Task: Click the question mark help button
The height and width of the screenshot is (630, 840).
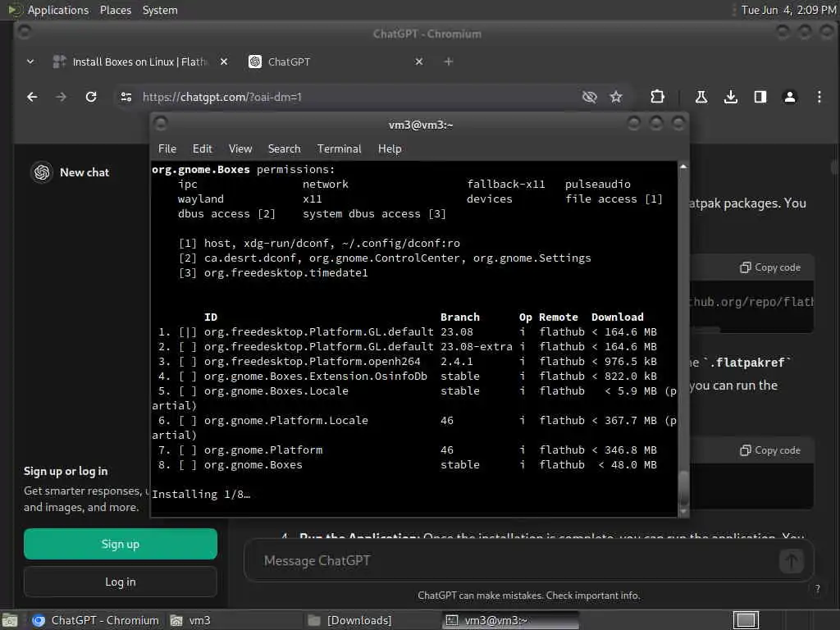Action: [x=818, y=589]
